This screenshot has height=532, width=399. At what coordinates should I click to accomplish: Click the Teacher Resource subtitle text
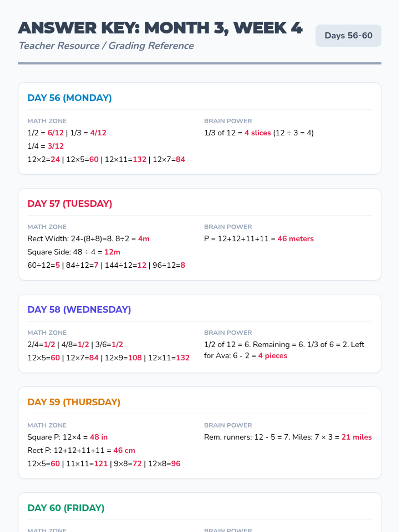pos(106,46)
